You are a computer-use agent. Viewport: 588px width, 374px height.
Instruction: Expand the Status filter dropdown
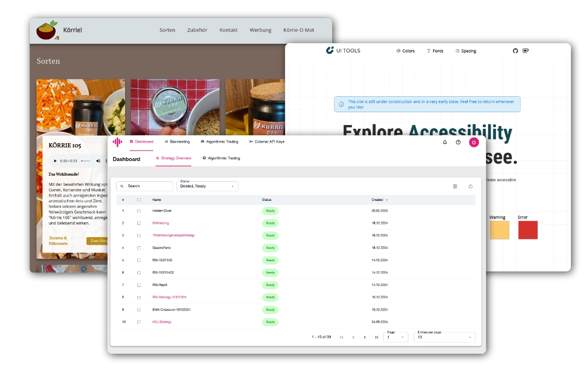207,186
